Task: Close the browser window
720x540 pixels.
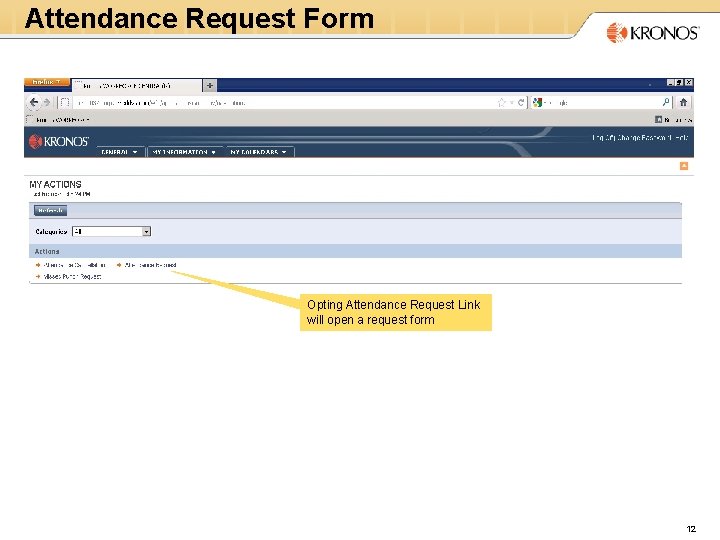Action: tap(689, 83)
